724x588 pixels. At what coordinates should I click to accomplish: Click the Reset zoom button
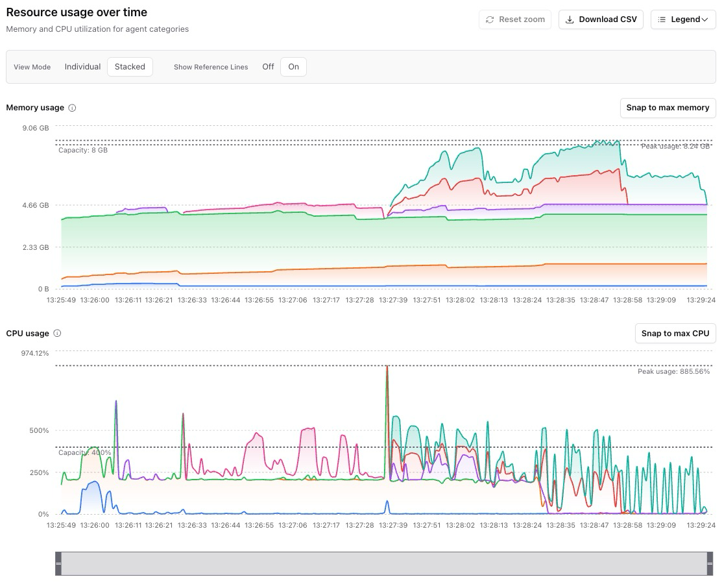tap(515, 19)
